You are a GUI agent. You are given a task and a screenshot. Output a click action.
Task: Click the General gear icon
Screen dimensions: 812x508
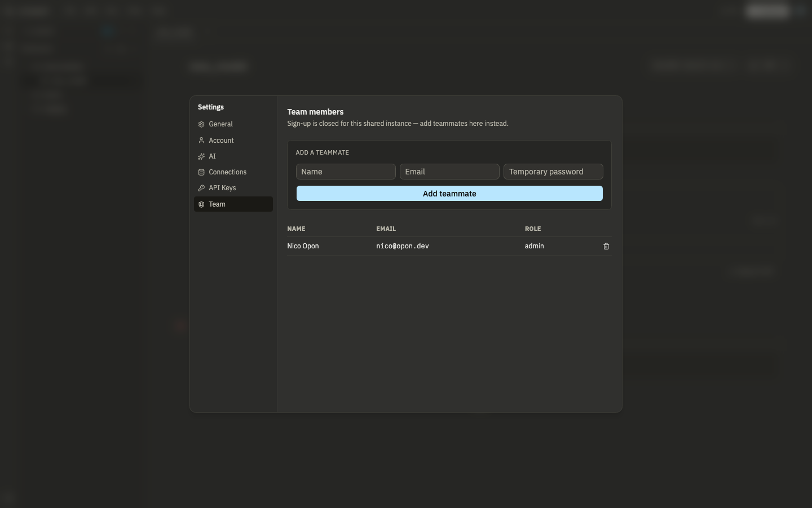pyautogui.click(x=201, y=124)
